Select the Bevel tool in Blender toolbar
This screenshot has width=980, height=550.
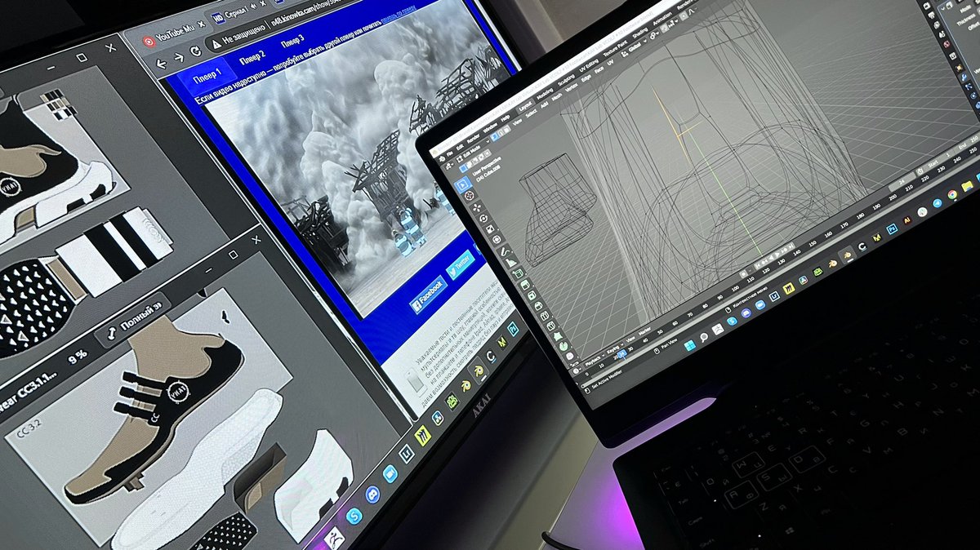click(538, 306)
